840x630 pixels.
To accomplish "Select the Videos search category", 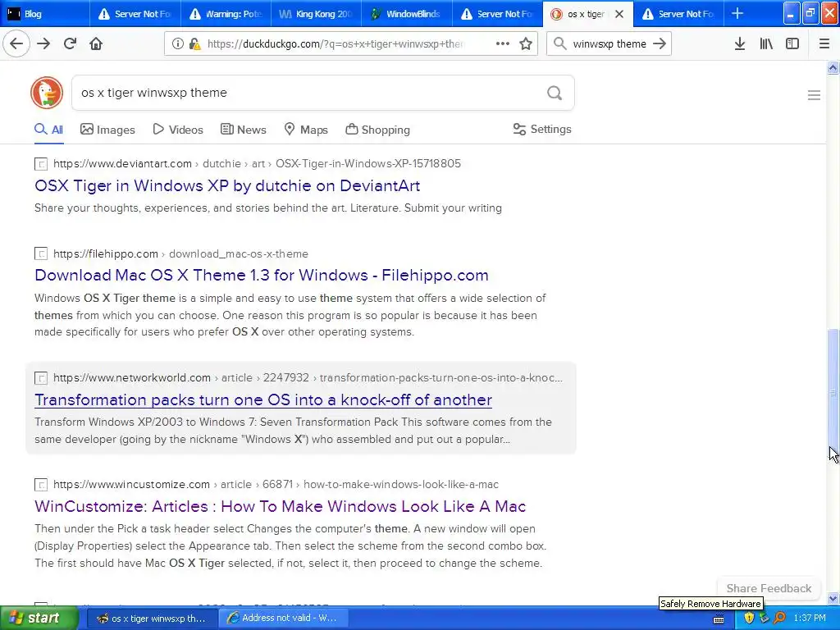I will (x=178, y=130).
